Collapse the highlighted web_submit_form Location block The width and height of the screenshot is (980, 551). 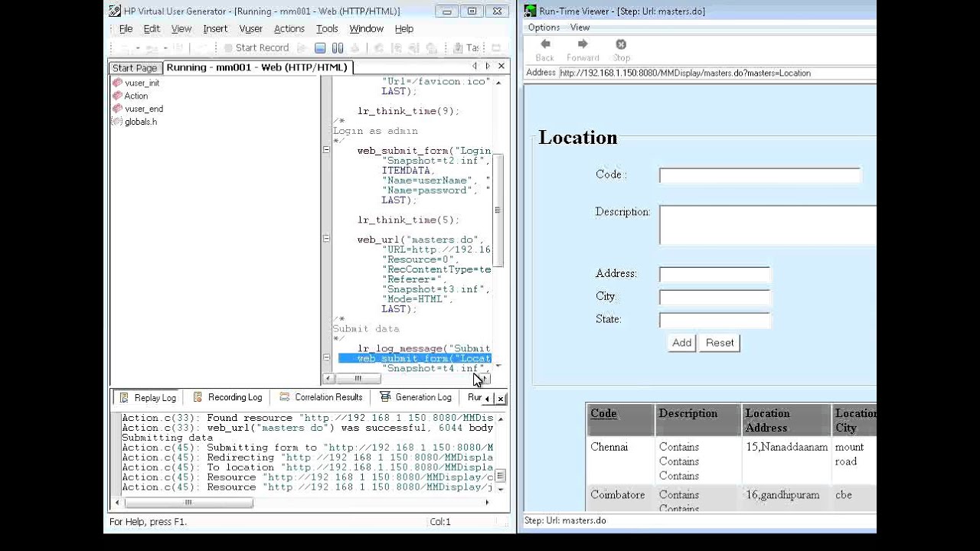pyautogui.click(x=326, y=358)
